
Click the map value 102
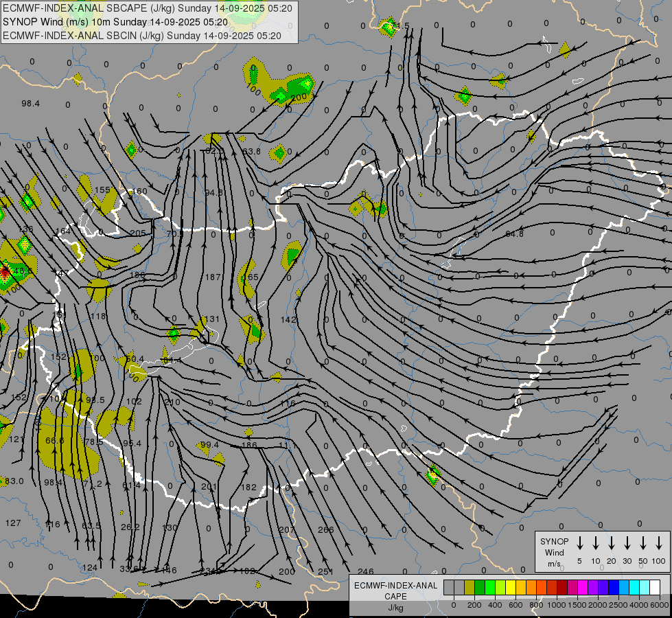[134, 402]
